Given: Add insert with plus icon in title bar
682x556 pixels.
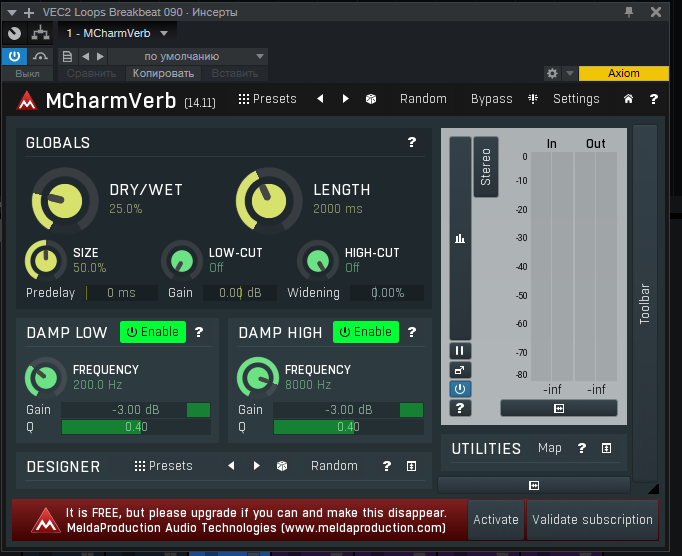Looking at the screenshot, I should [x=29, y=13].
